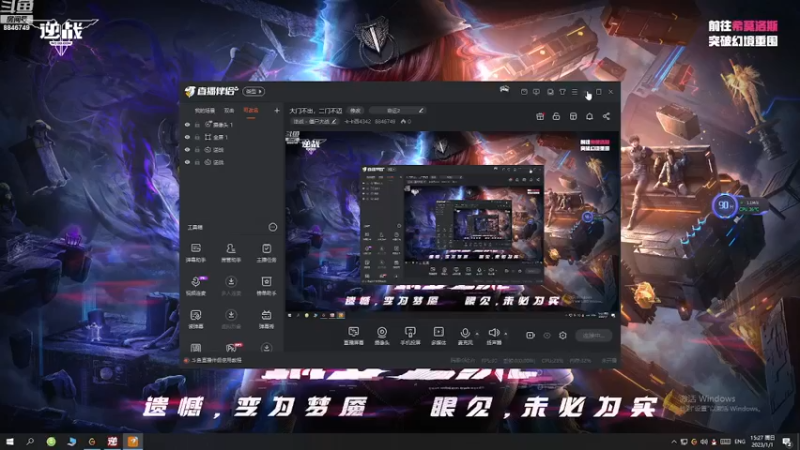
Task: Click the room number 8846749 in the header
Action: pyautogui.click(x=385, y=121)
